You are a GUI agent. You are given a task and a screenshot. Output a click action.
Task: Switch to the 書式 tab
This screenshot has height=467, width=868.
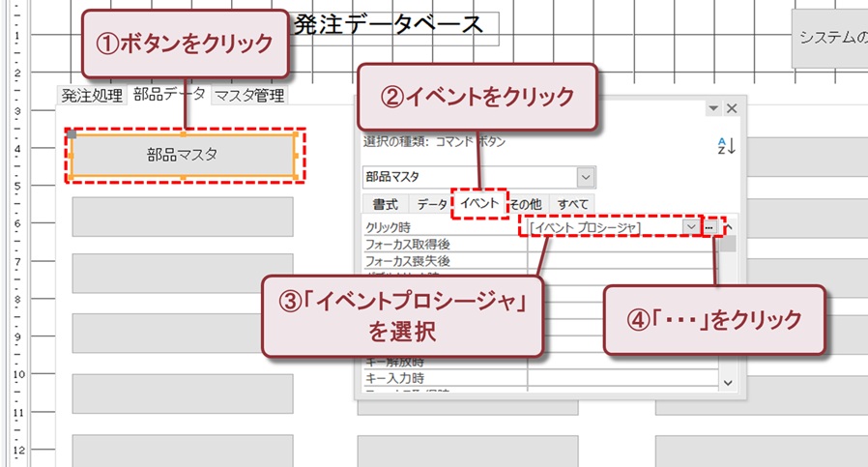385,204
